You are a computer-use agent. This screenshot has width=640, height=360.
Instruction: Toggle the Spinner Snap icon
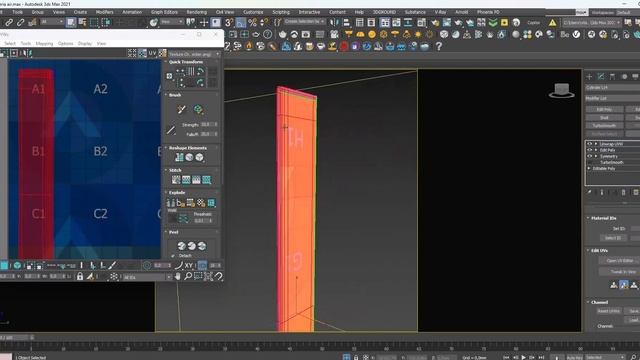click(264, 22)
